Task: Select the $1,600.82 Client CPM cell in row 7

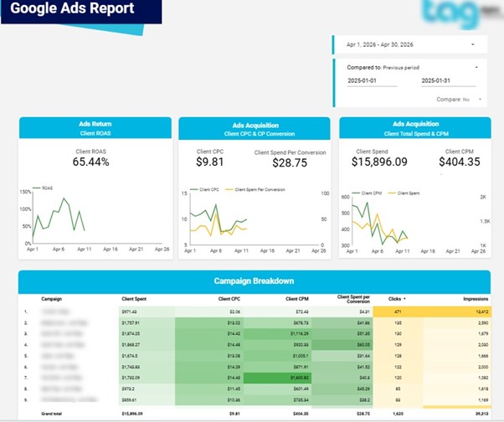Action: click(x=277, y=378)
